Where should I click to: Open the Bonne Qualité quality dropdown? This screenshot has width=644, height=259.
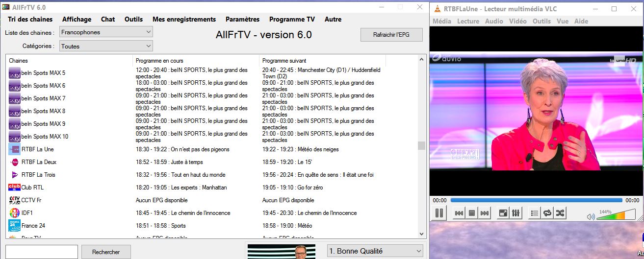[375, 251]
